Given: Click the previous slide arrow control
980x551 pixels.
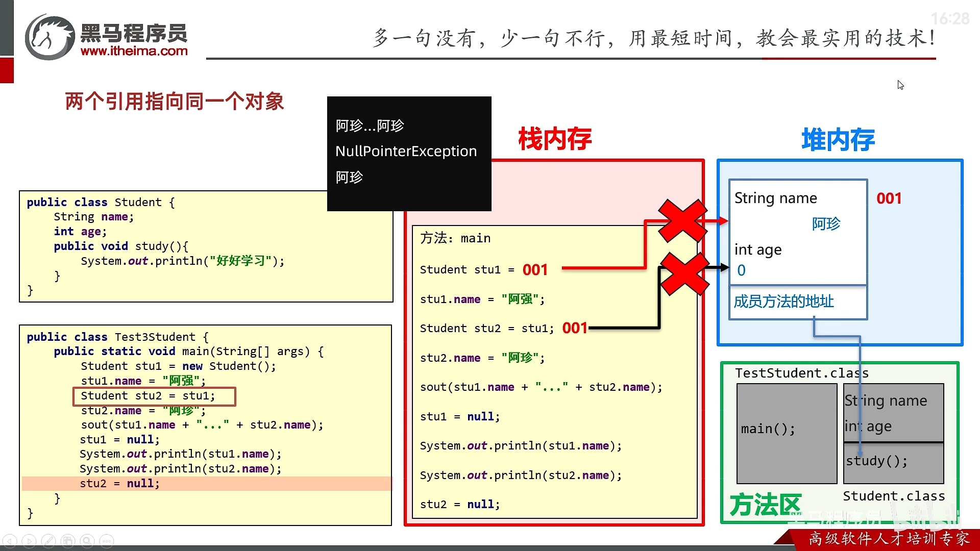Looking at the screenshot, I should (x=10, y=541).
